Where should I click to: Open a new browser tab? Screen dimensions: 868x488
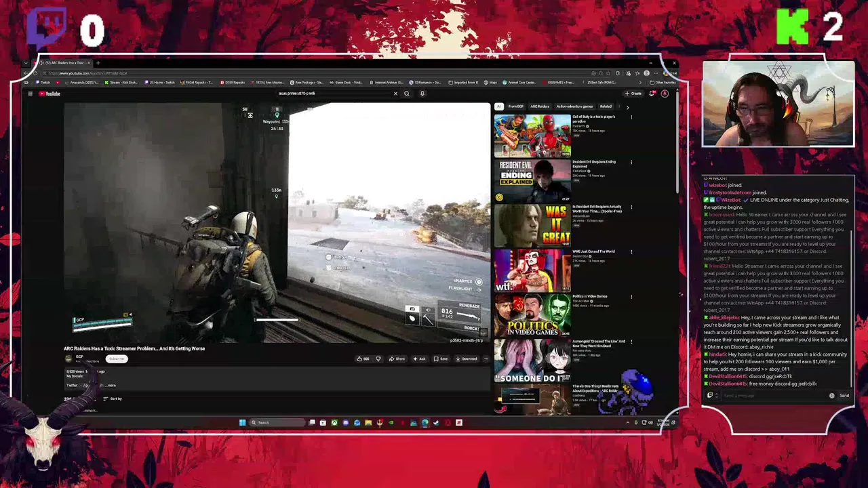98,63
